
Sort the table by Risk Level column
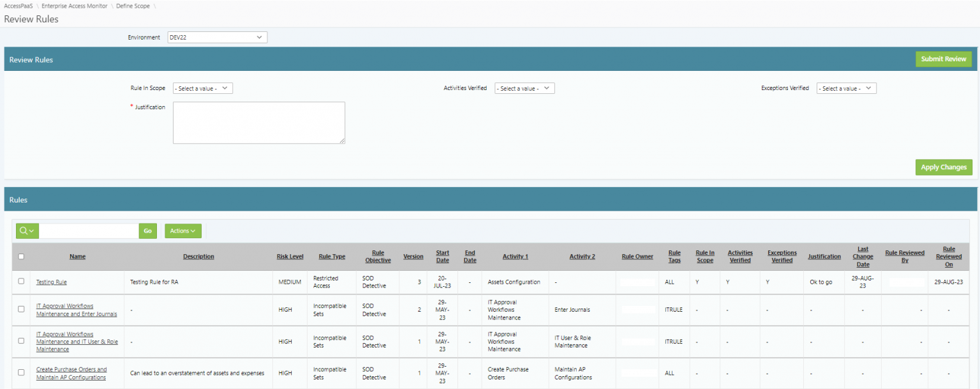tap(290, 256)
